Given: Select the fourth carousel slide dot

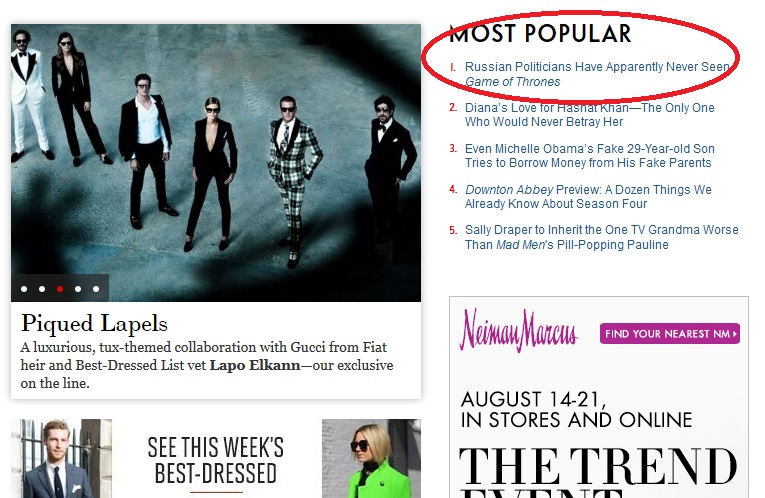Looking at the screenshot, I should click(x=78, y=289).
